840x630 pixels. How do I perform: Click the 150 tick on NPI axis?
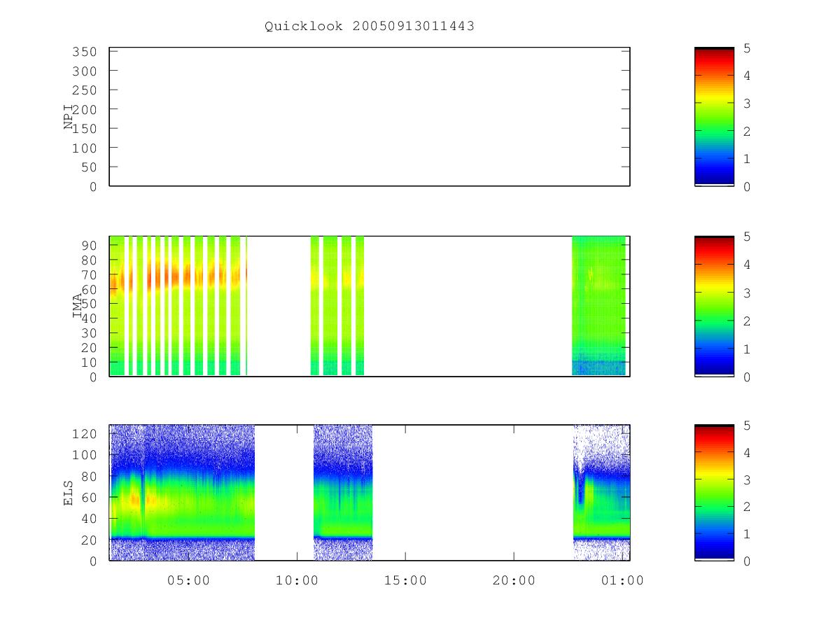pyautogui.click(x=83, y=129)
